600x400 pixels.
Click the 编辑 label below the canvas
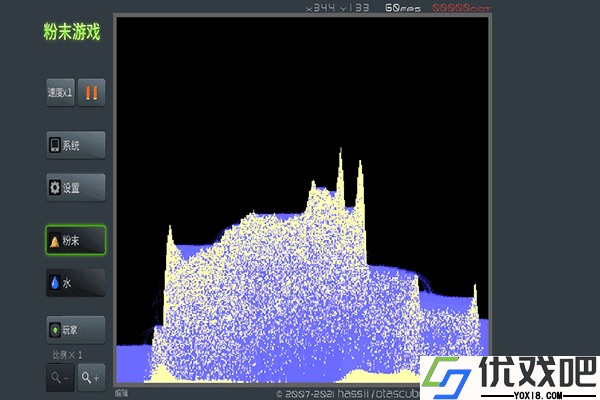click(x=121, y=393)
